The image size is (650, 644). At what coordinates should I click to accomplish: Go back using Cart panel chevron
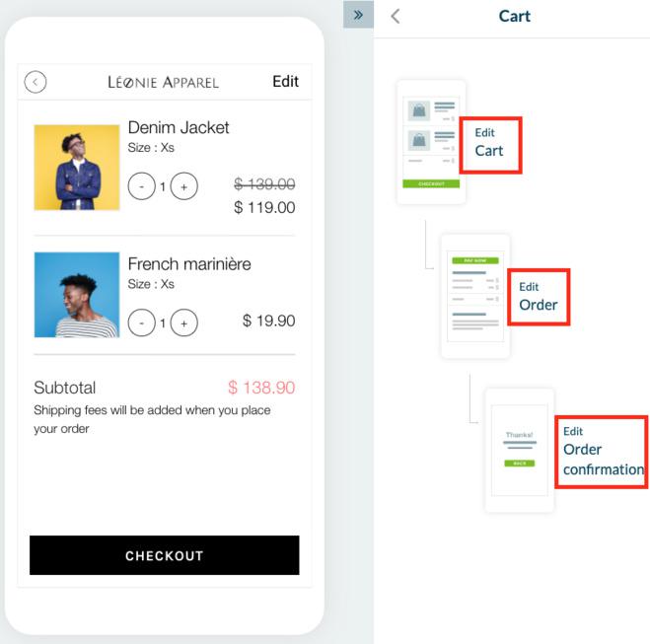(x=396, y=16)
